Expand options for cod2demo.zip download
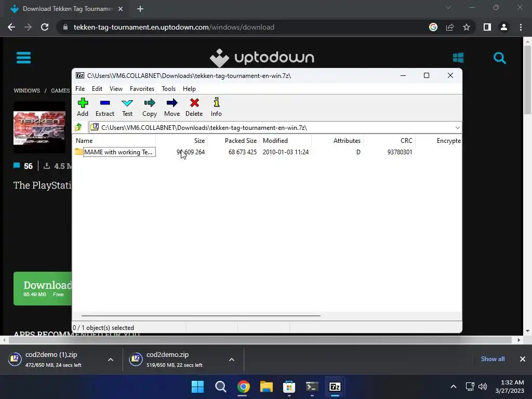Screen dimensions: 532x399 coord(232,360)
